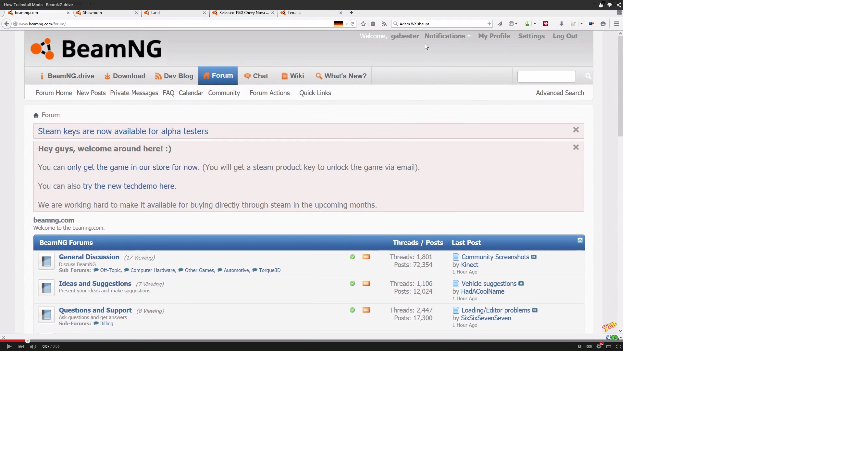
Task: Bookmark this page with the star icon
Action: coord(363,24)
